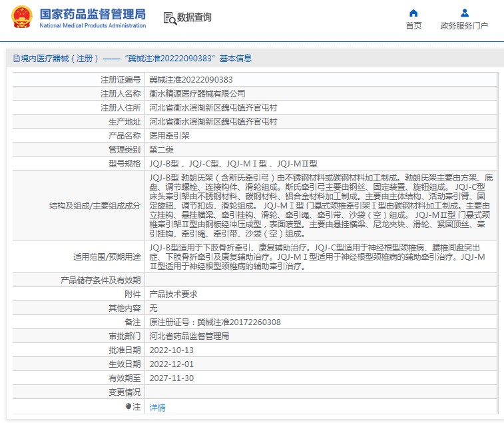Select attachment value 产品技术要求
This screenshot has width=504, height=423.
point(173,294)
